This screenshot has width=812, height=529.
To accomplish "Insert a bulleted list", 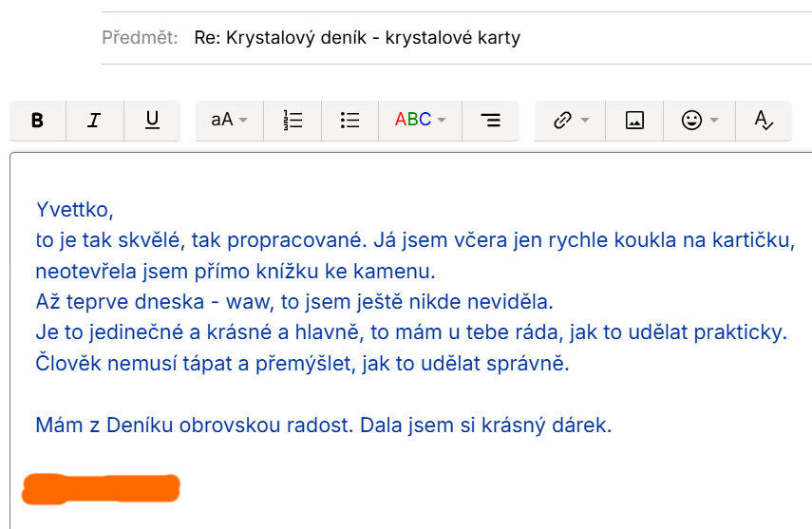I will tap(349, 121).
